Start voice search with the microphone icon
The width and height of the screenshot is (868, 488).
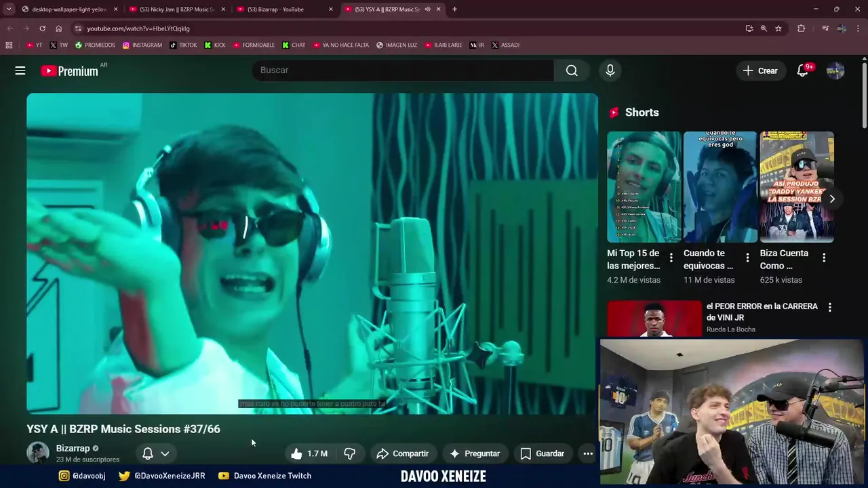pyautogui.click(x=610, y=70)
